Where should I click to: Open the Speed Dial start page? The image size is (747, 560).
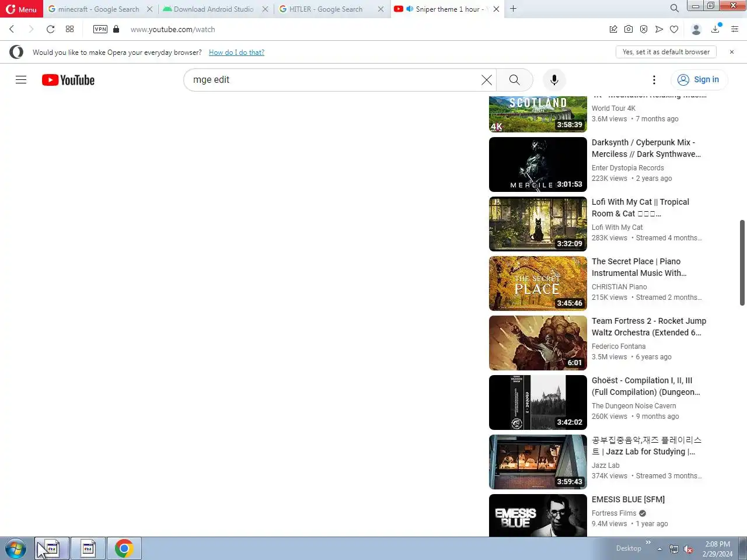click(x=69, y=29)
